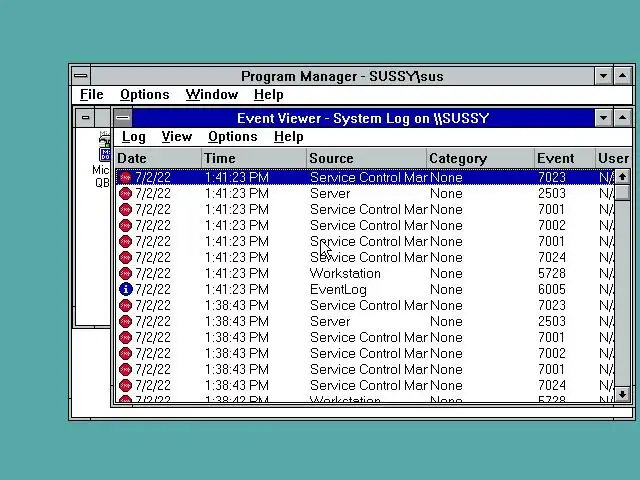Click the None category in the EventLog row
640x480 pixels.
446,289
